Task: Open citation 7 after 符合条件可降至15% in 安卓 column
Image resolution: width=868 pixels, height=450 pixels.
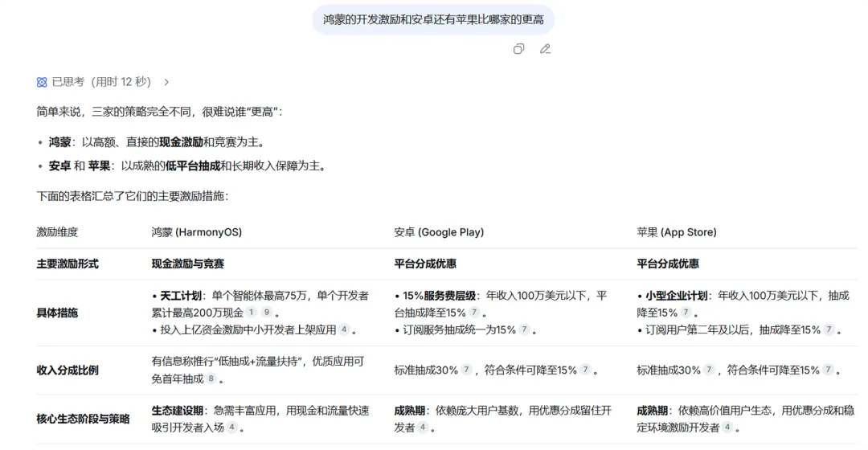Action: click(x=585, y=370)
